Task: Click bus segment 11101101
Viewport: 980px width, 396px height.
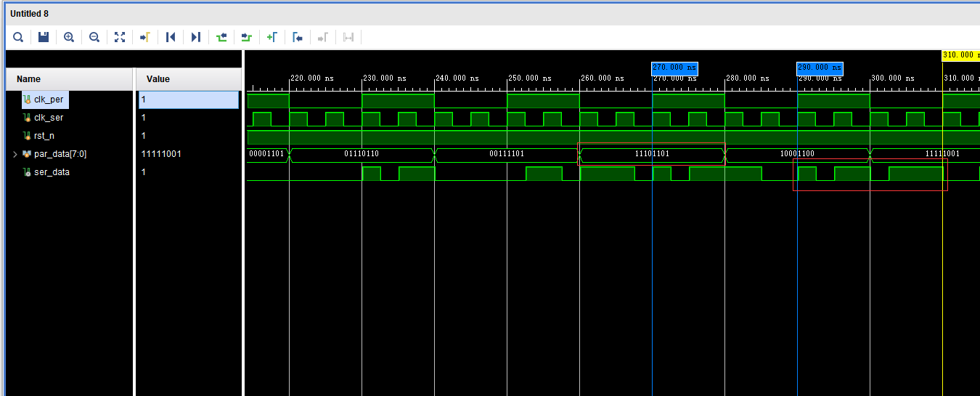Action: click(x=652, y=154)
